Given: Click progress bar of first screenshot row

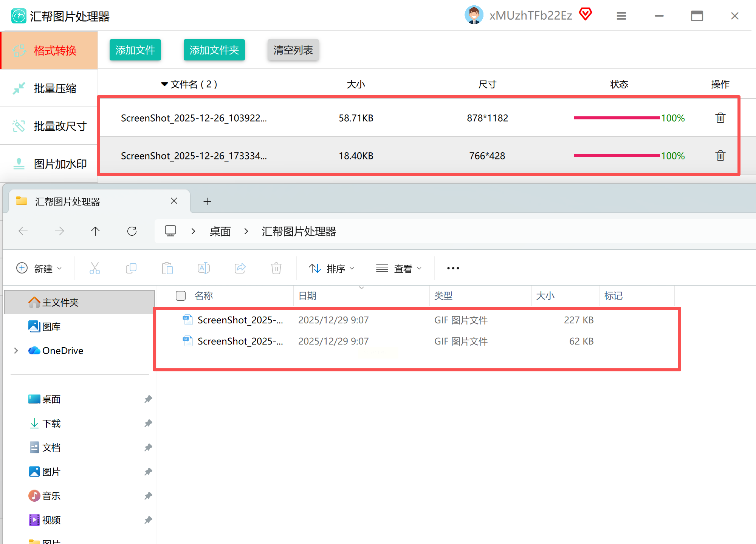Looking at the screenshot, I should coord(617,118).
